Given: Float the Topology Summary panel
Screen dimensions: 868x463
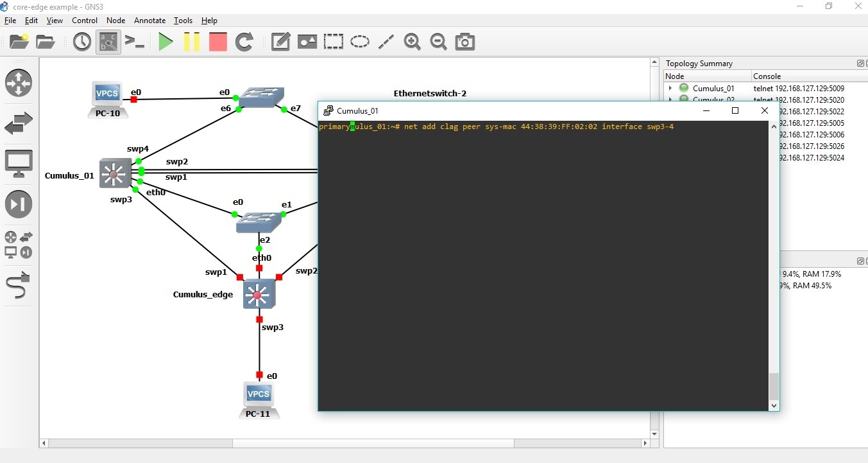Looking at the screenshot, I should 860,63.
